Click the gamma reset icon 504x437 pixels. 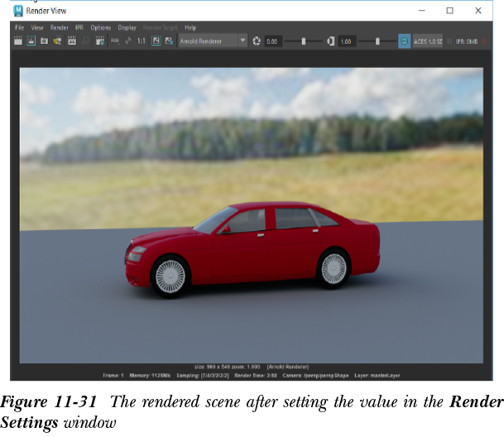point(330,41)
